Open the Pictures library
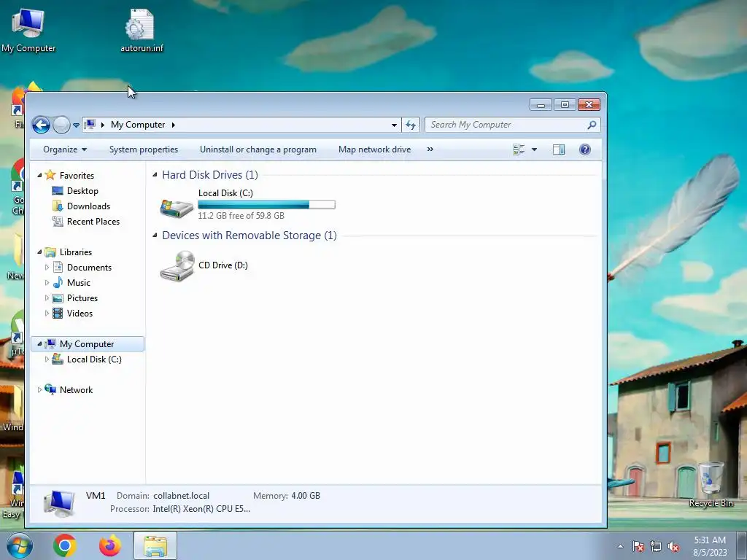The image size is (747, 560). (82, 298)
